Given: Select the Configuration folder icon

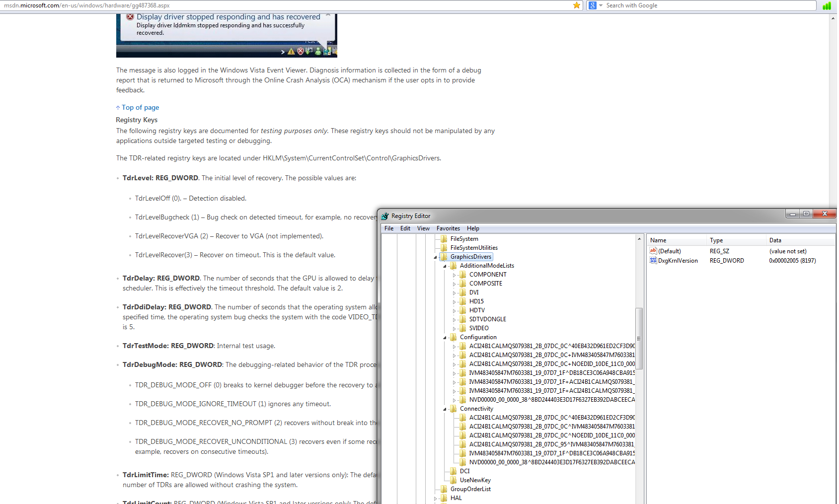Looking at the screenshot, I should point(454,337).
